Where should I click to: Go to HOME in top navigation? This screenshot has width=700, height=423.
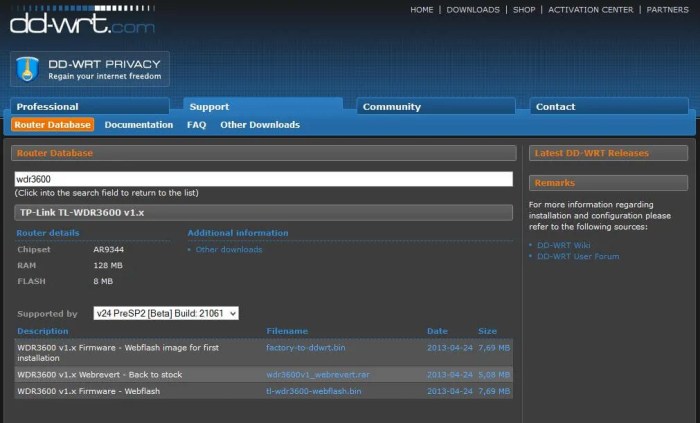tap(421, 10)
